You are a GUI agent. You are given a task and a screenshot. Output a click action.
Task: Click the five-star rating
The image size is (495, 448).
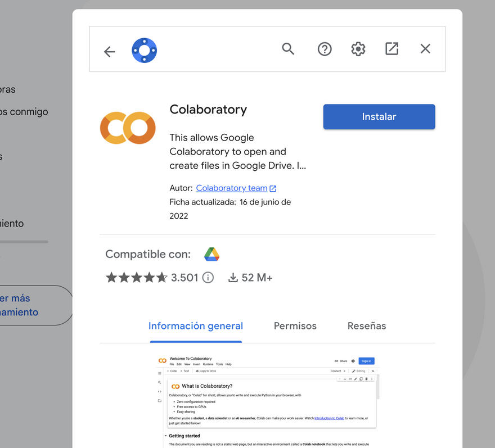[x=136, y=278]
